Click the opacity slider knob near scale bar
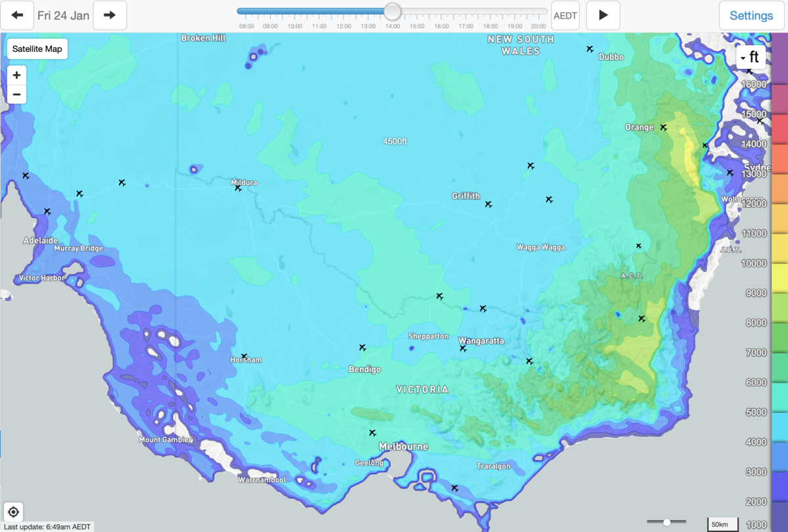 pyautogui.click(x=667, y=522)
